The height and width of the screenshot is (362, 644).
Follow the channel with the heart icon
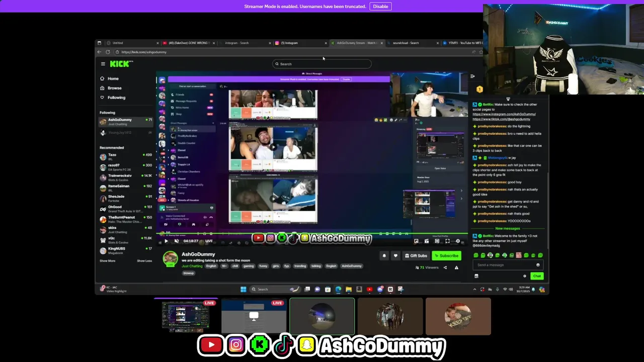click(x=395, y=255)
